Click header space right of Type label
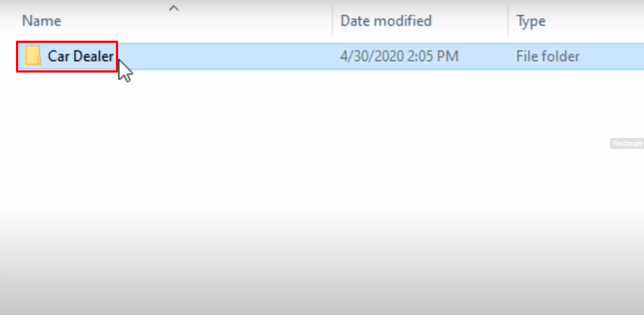 tap(595, 20)
